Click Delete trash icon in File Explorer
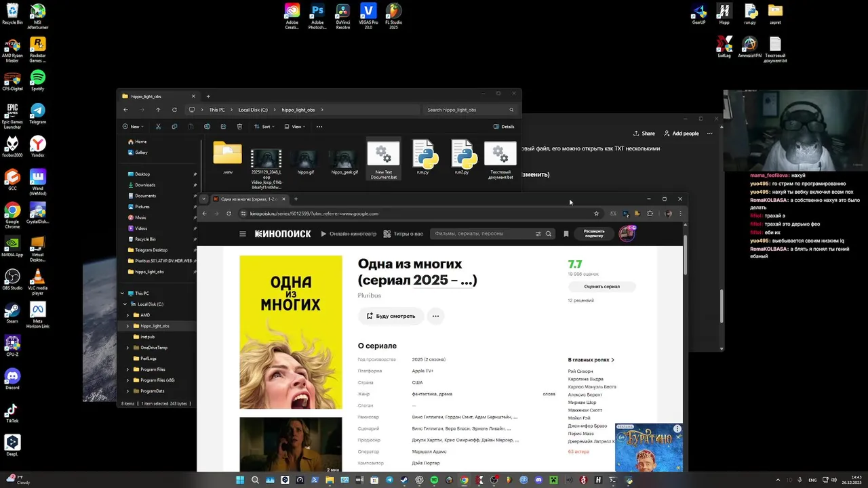868x488 pixels. click(x=239, y=127)
